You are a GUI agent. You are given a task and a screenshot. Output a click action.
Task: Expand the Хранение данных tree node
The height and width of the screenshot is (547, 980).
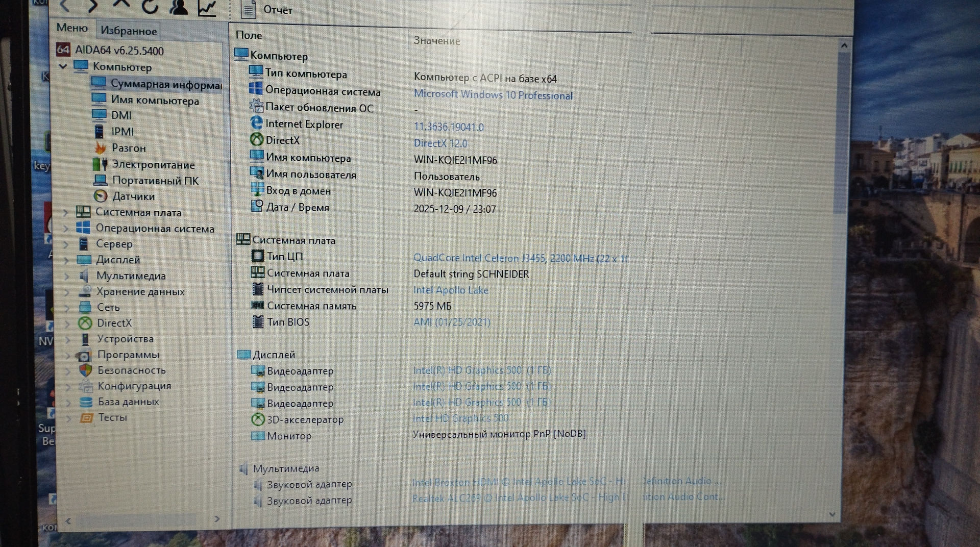pyautogui.click(x=67, y=292)
